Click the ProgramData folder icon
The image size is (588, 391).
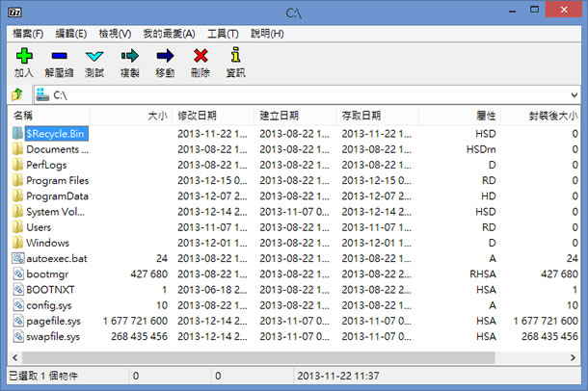pyautogui.click(x=17, y=195)
